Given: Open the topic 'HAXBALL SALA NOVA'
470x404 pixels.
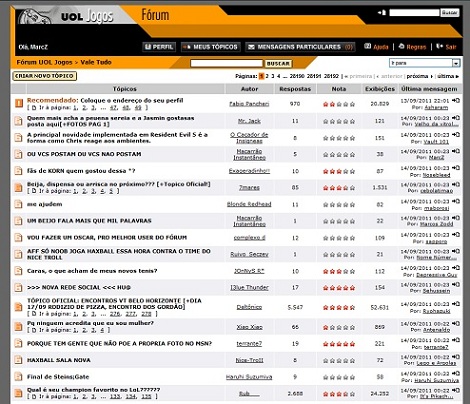Looking at the screenshot, I should click(x=59, y=360).
